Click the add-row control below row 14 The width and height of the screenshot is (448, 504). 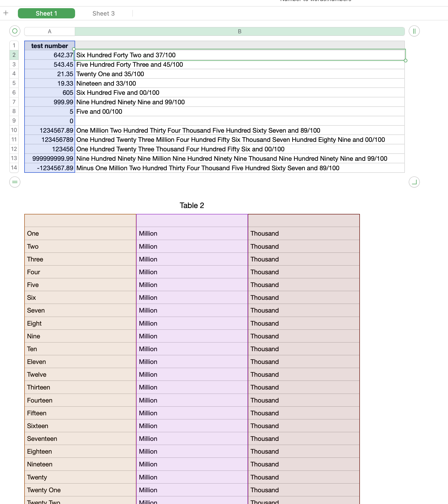click(15, 182)
